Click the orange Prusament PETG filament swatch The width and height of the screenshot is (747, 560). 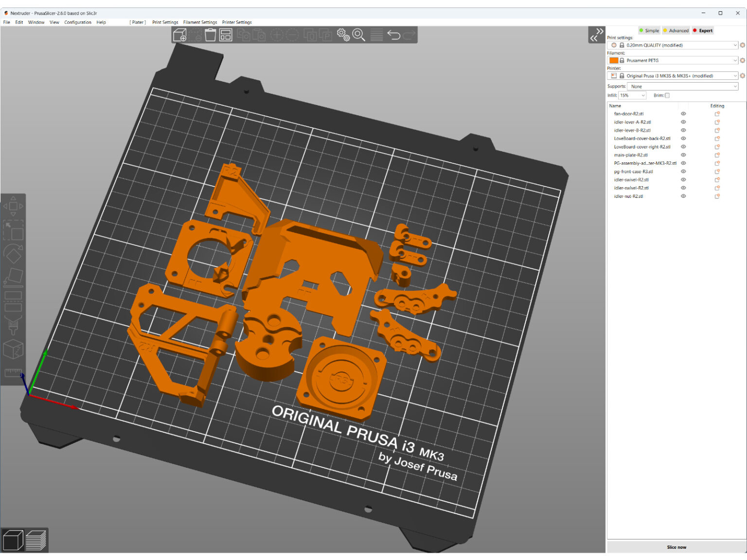(614, 60)
